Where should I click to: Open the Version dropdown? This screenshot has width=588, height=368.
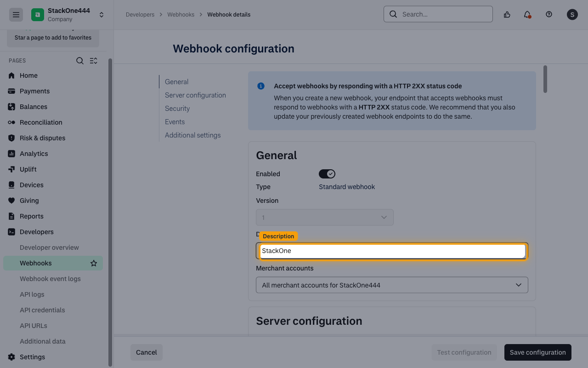pos(325,218)
